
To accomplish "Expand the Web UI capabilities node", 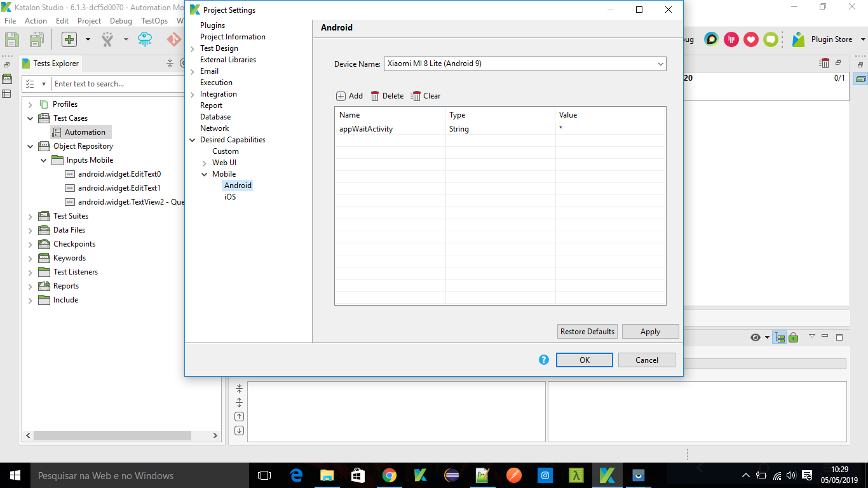I will coord(205,163).
